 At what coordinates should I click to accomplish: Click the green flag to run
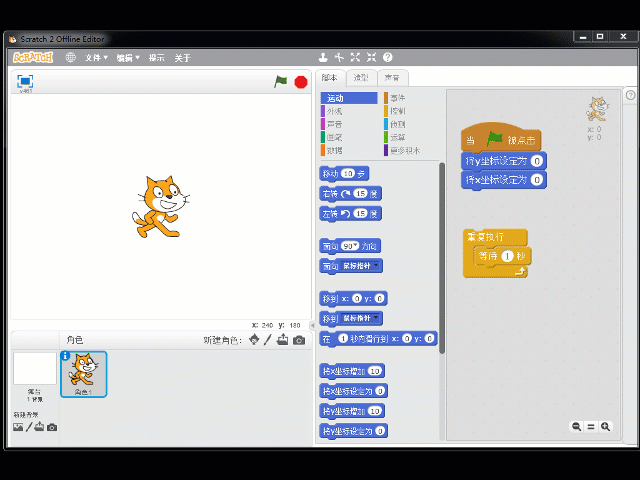tap(280, 82)
